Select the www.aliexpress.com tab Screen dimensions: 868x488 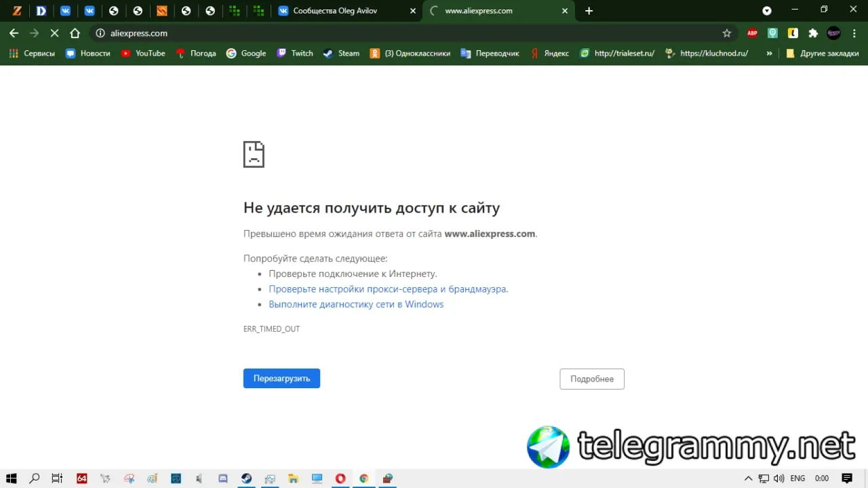(x=498, y=11)
